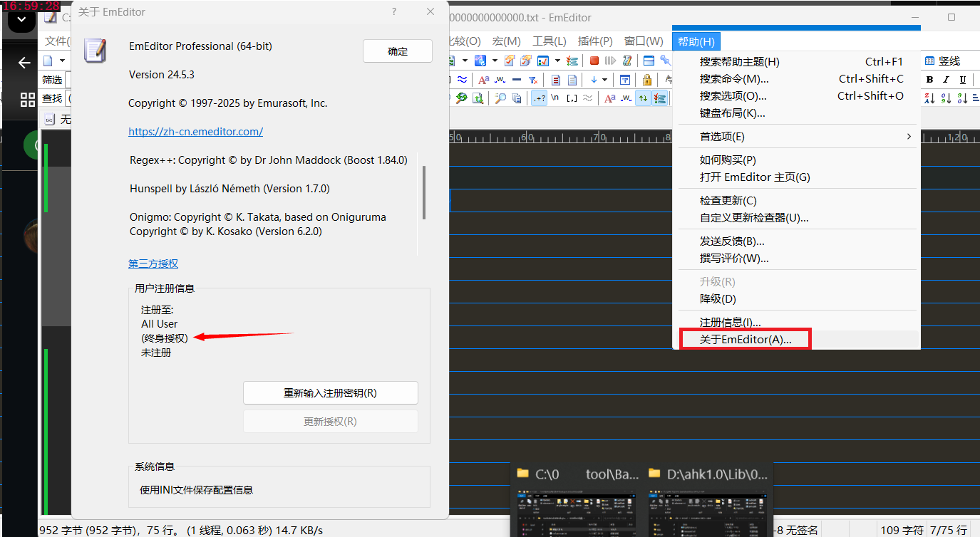Toggle regular expression .+? in find bar
Image resolution: width=980 pixels, height=537 pixels.
pos(539,98)
